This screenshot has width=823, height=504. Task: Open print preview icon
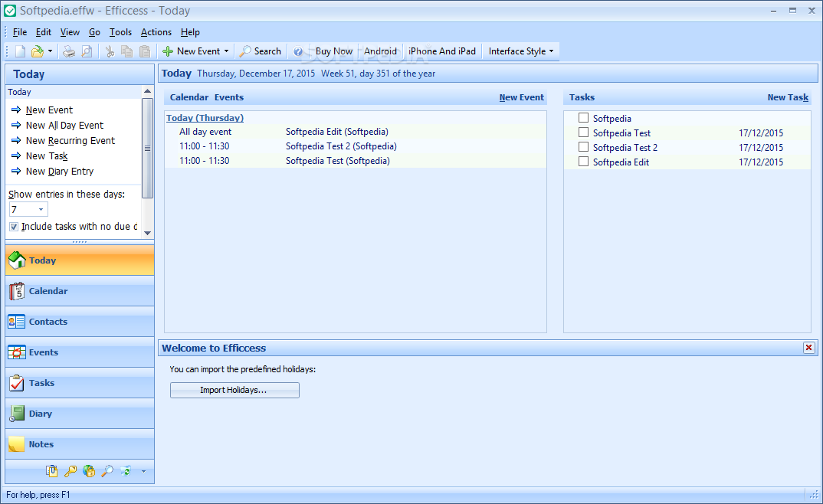[87, 51]
